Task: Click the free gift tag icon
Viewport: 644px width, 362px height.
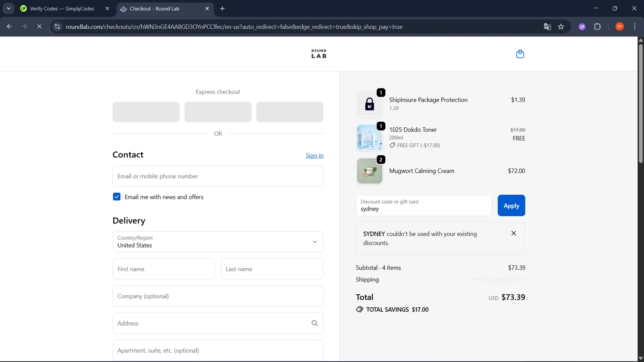Action: tap(392, 145)
